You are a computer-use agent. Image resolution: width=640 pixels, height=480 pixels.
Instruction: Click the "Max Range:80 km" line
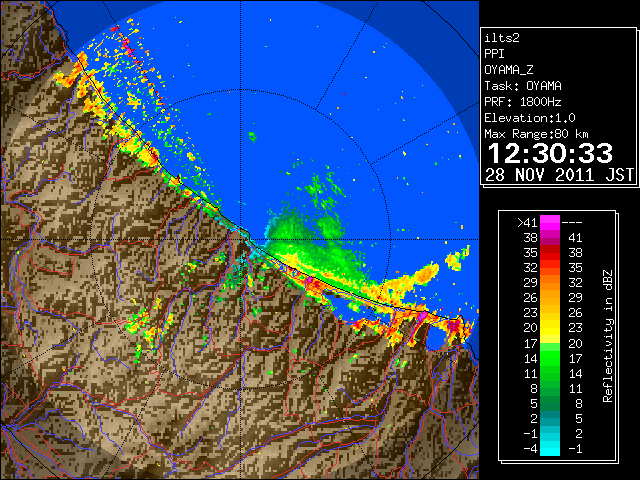[536, 134]
